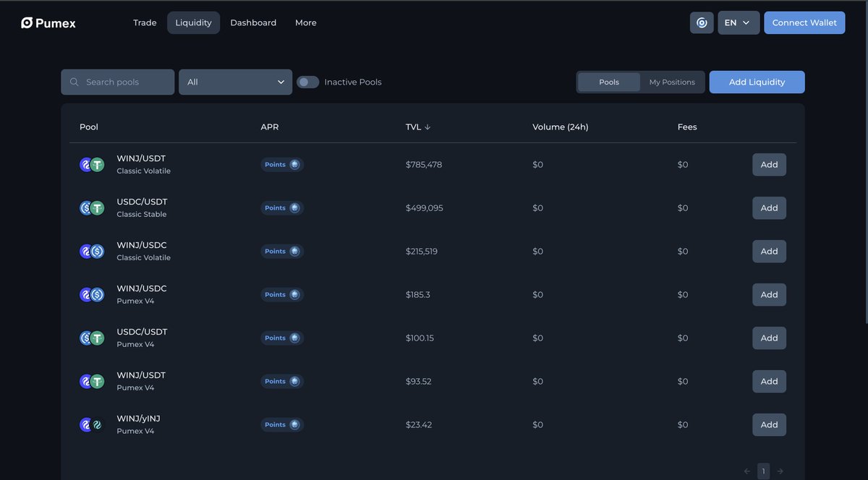
Task: Go to next page arrow
Action: (x=780, y=471)
